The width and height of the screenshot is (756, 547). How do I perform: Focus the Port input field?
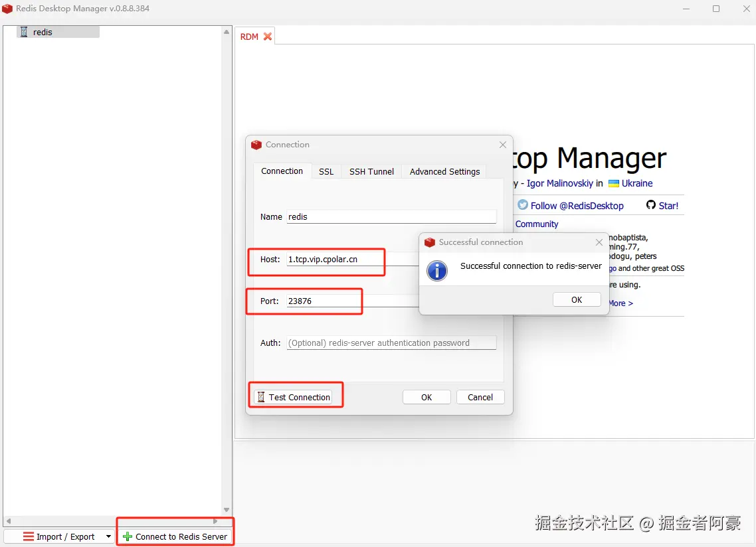pyautogui.click(x=353, y=301)
